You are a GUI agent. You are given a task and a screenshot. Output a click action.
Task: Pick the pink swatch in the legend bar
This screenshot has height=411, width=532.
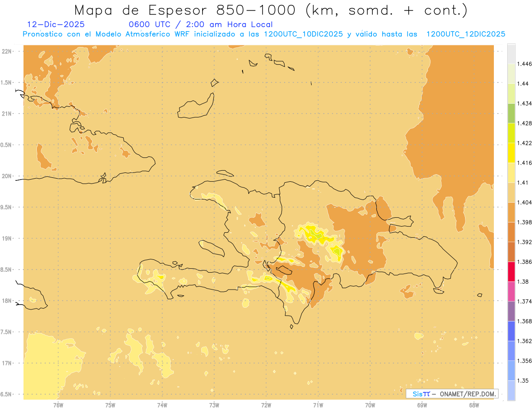tap(511, 291)
